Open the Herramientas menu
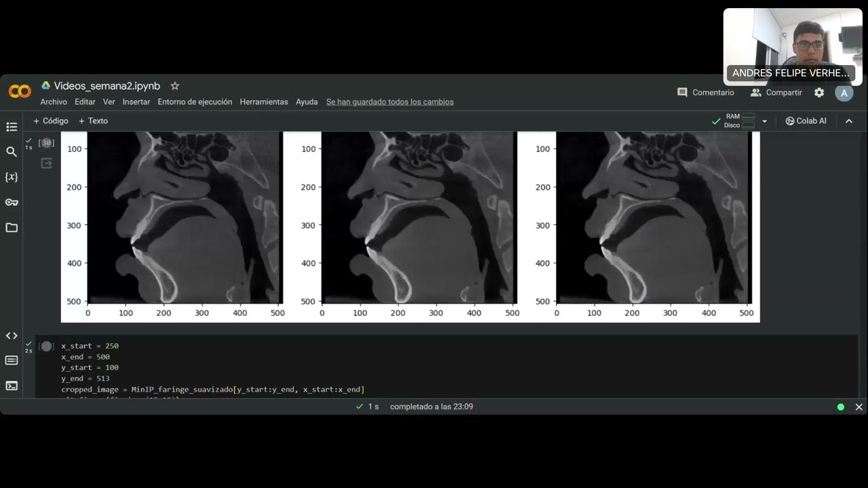This screenshot has width=868, height=488. 264,102
